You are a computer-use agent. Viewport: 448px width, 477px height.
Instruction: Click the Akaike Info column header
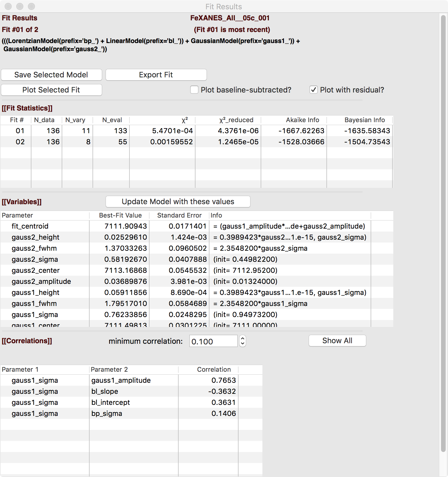[x=302, y=120]
